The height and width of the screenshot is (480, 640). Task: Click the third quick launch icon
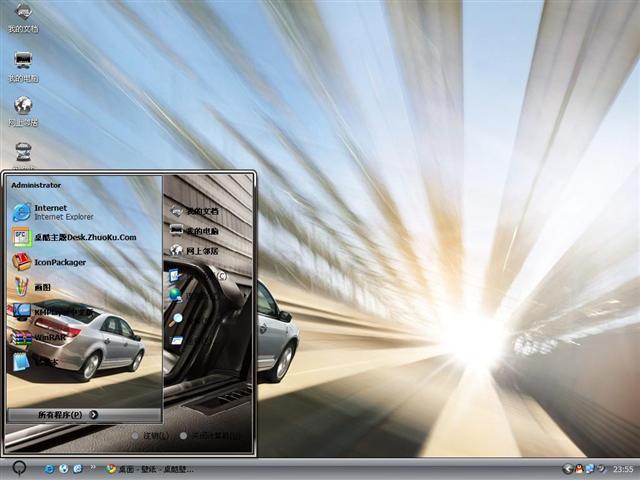[78, 469]
